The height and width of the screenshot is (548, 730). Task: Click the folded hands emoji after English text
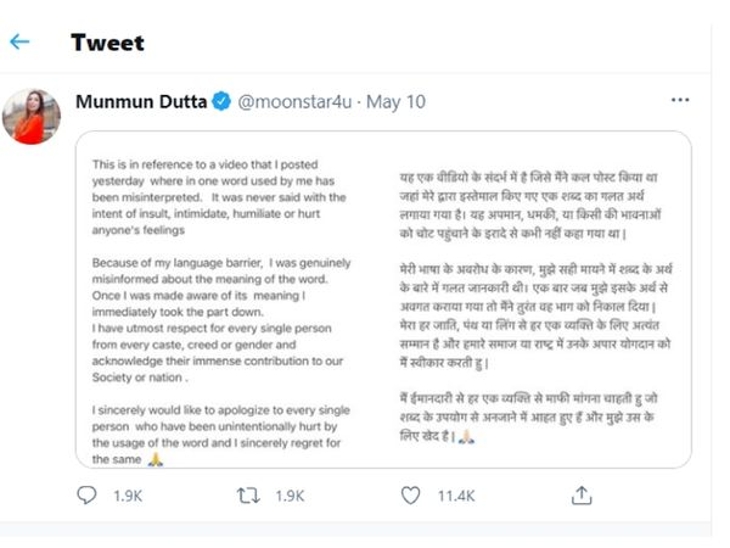tap(154, 459)
